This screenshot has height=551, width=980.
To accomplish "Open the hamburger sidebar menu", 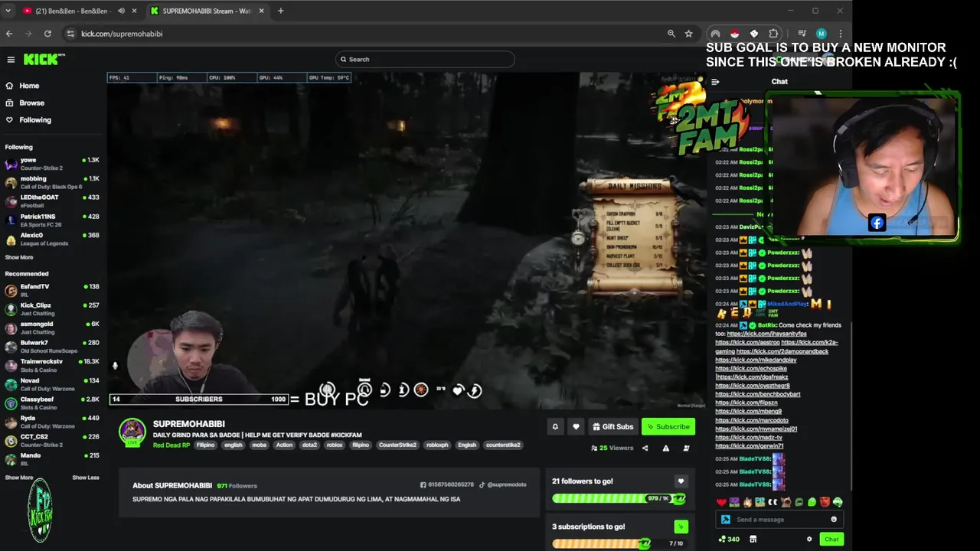I will tap(11, 60).
